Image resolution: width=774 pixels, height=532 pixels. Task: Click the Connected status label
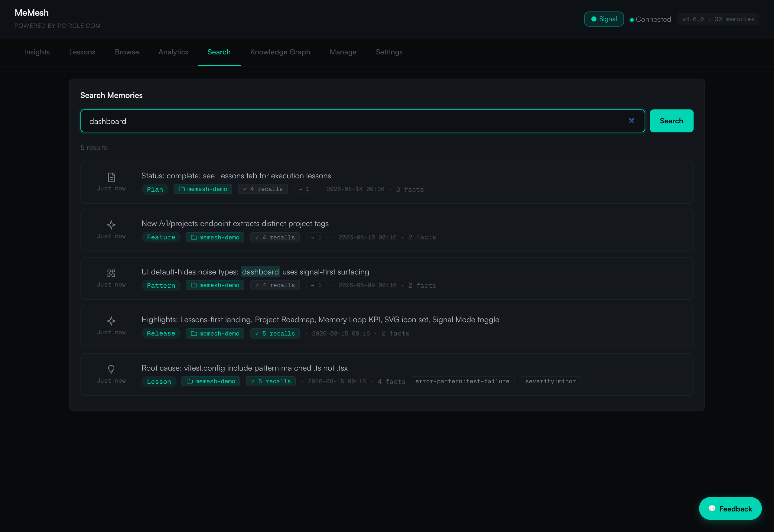click(x=653, y=19)
